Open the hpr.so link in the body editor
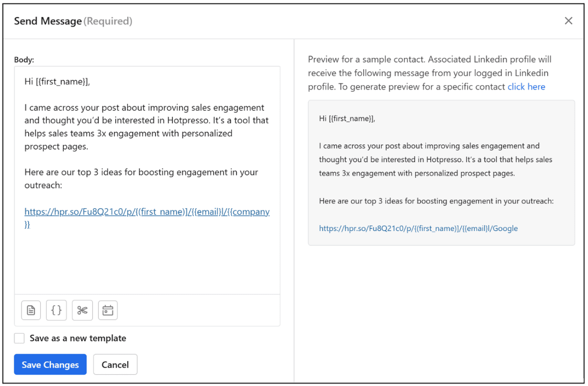Viewport: 588px width, 386px height. click(147, 218)
